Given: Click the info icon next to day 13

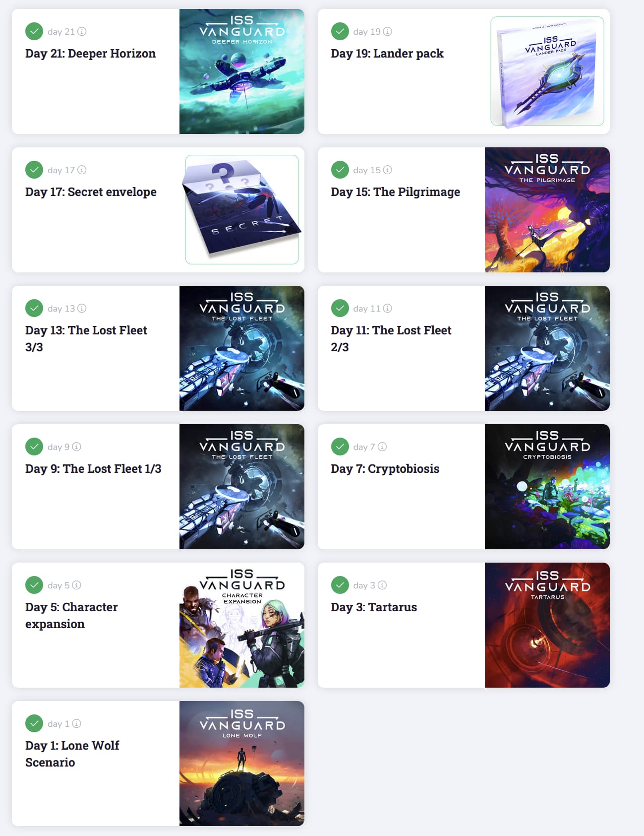Looking at the screenshot, I should pos(82,309).
